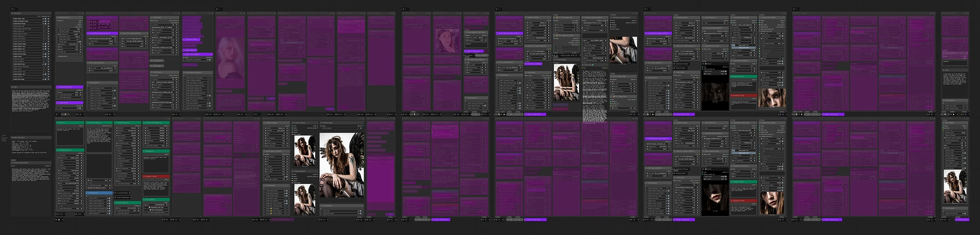Select the Purge VRAM node header
980x235 pixels.
click(69, 103)
